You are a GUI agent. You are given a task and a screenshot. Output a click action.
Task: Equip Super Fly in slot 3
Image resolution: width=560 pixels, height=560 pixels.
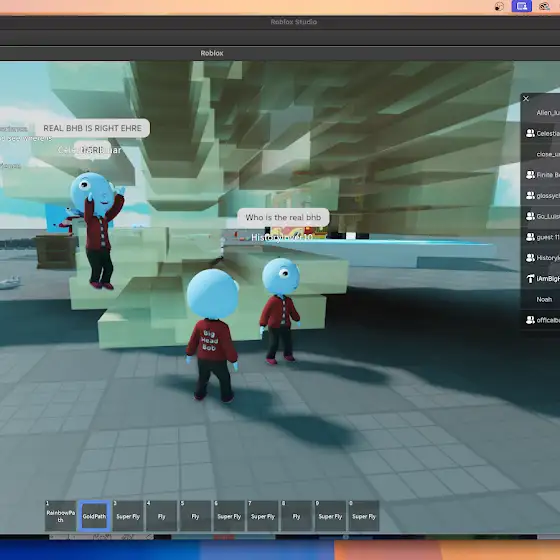click(x=128, y=516)
